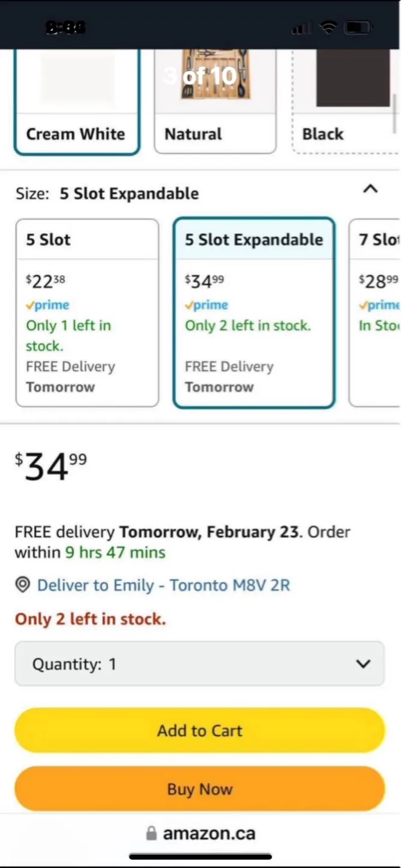The width and height of the screenshot is (401, 868).
Task: Open the Quantity dropdown
Action: (199, 664)
